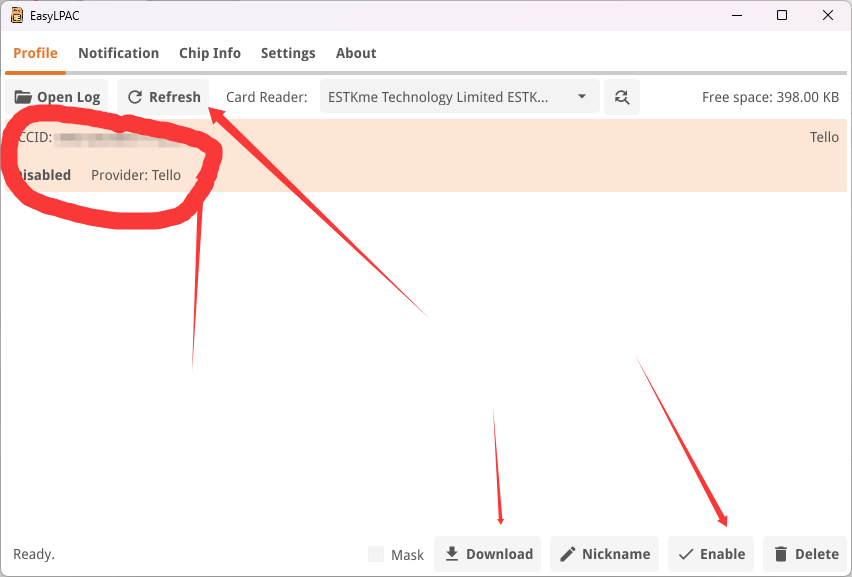View the About tab
This screenshot has width=852, height=577.
pyautogui.click(x=356, y=53)
